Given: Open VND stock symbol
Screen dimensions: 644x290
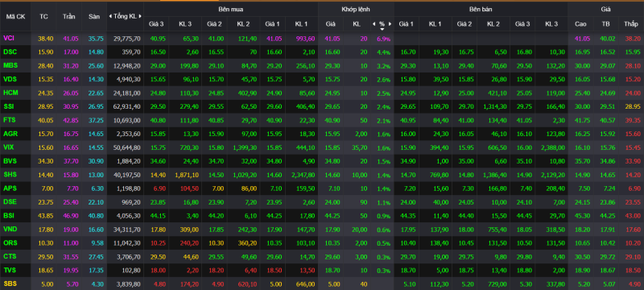Looking at the screenshot, I should click(10, 229).
